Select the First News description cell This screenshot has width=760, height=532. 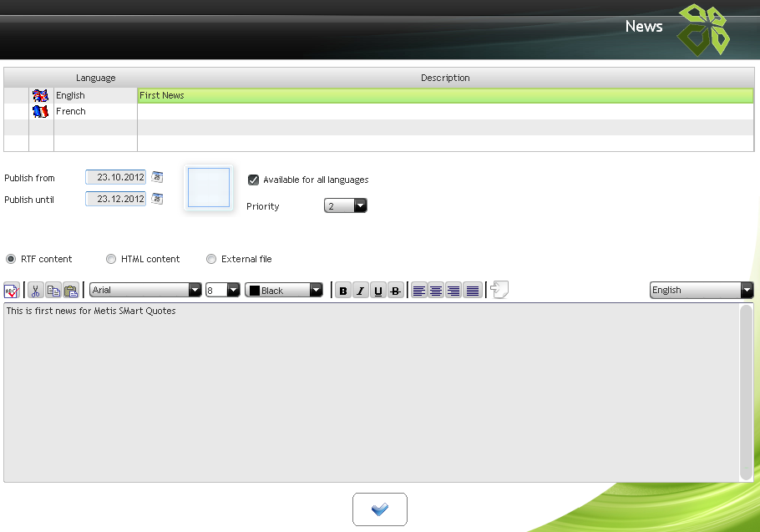(x=445, y=95)
